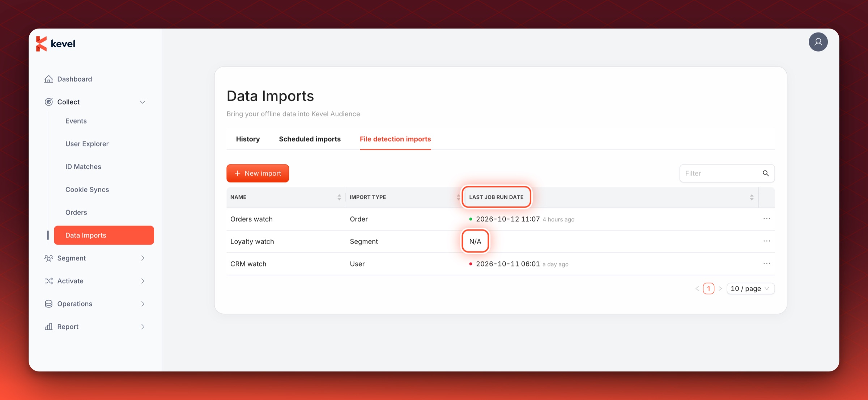Switch to Scheduled imports tab

coord(310,139)
